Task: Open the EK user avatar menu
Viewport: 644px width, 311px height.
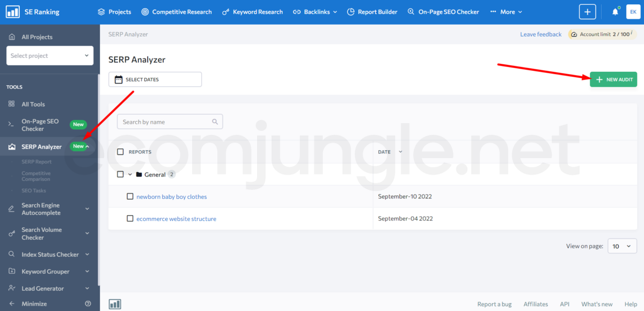Action: (x=633, y=12)
